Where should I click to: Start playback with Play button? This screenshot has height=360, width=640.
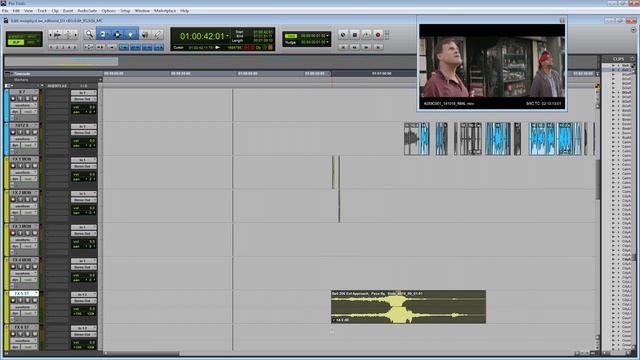(x=366, y=35)
